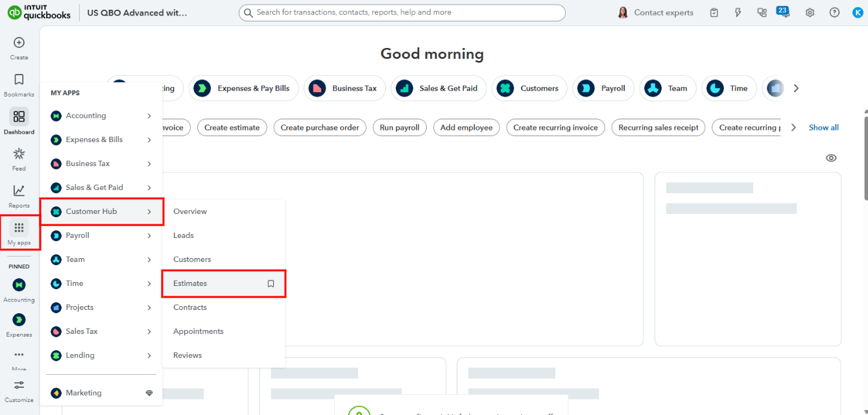Select Leads in Customer Hub submenu
Screen dimensions: 868x415
223,235
